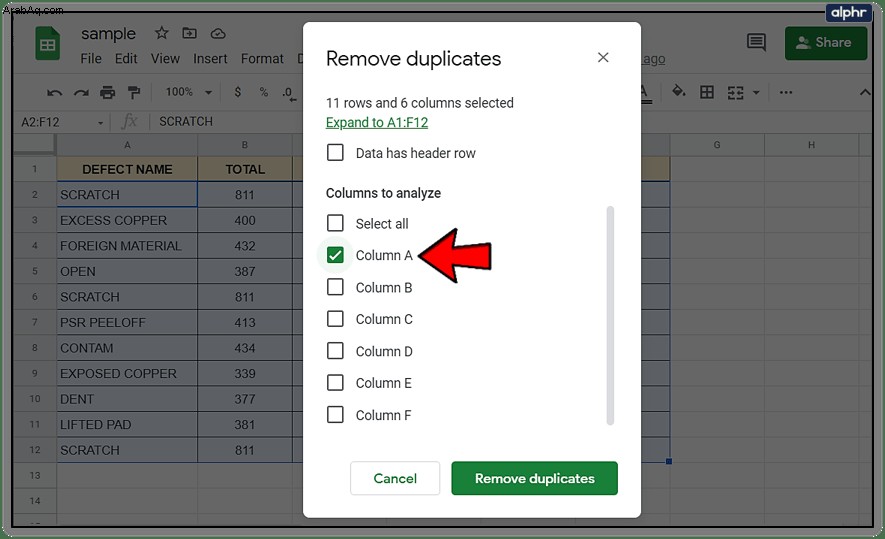Click column A header
The image size is (885, 539).
(127, 145)
